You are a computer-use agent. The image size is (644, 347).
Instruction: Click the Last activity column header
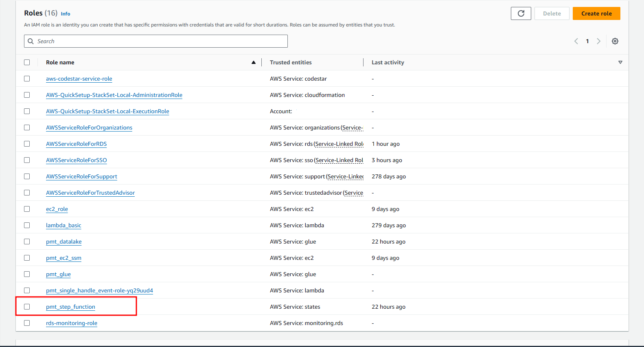388,62
